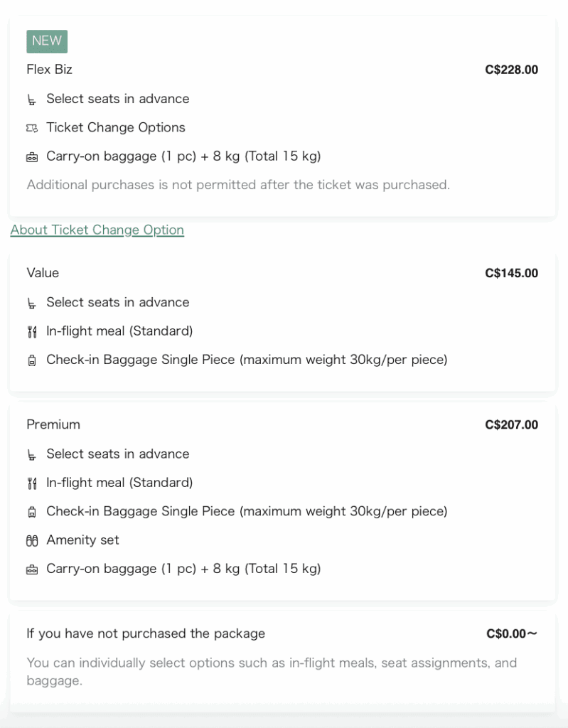This screenshot has height=728, width=568.
Task: Click the NEW badge on Flex Biz
Action: click(x=47, y=41)
